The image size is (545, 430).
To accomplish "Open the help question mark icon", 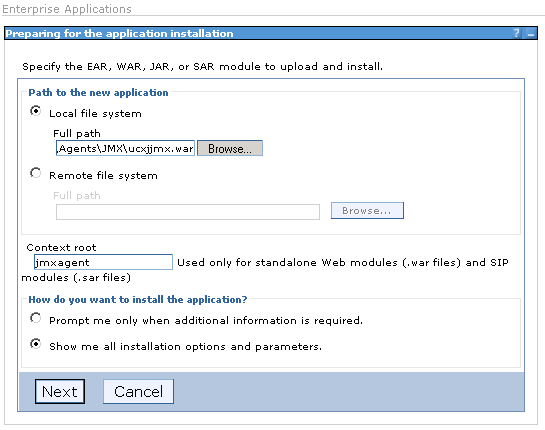I will [x=516, y=33].
